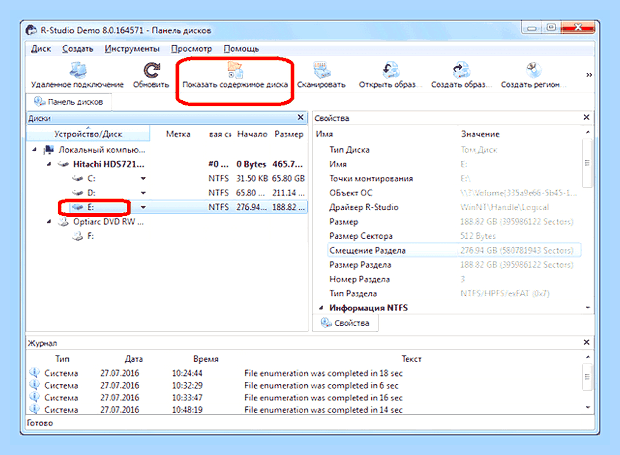
Task: Select log entry at 10:48:19
Action: coord(304,410)
